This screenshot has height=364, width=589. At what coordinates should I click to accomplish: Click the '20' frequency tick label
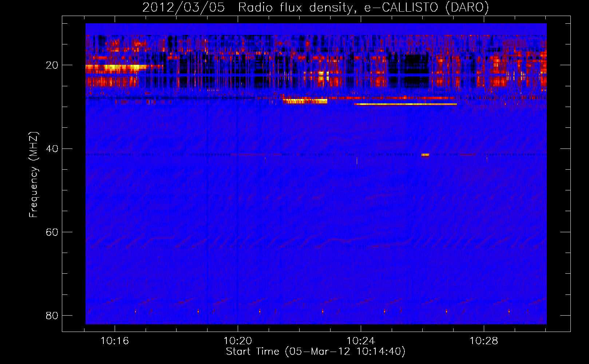[x=52, y=65]
